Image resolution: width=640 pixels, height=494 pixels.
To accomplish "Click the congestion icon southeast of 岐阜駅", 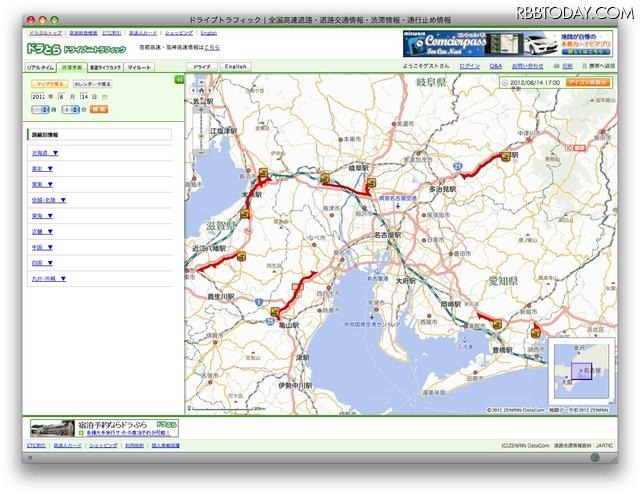I will click(x=371, y=182).
